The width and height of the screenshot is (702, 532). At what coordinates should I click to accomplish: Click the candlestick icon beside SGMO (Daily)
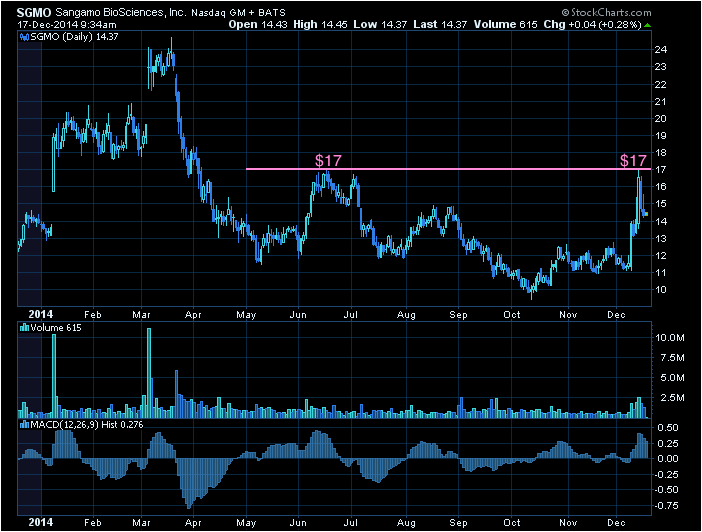pos(24,37)
